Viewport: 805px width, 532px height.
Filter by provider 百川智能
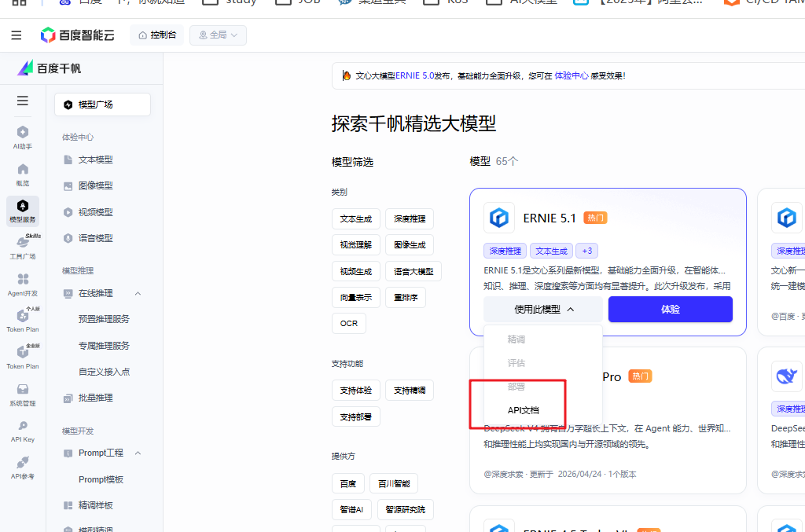point(394,484)
